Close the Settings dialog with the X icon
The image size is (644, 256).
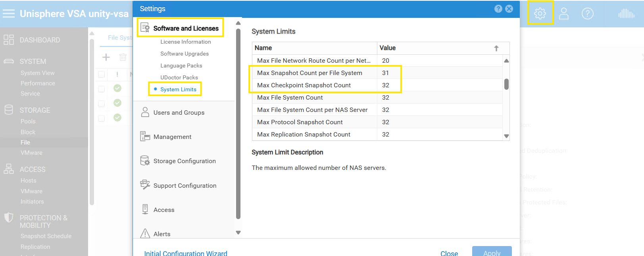coord(509,9)
